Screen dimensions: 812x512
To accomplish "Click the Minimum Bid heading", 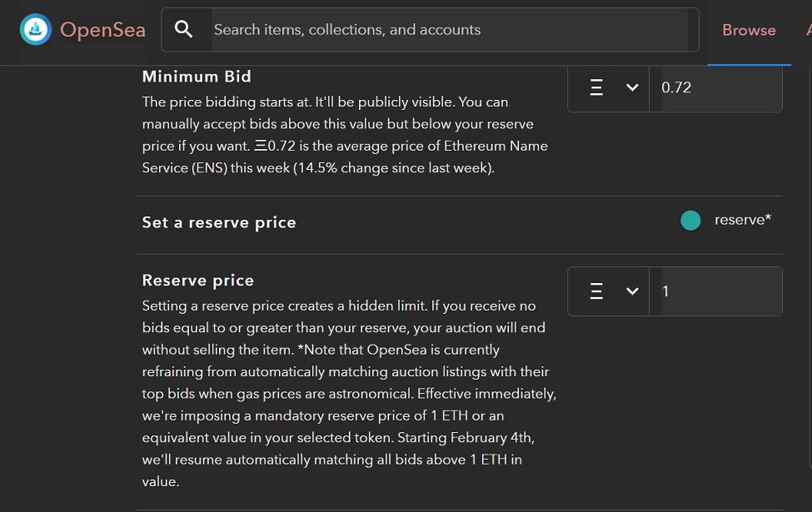I will 197,77.
